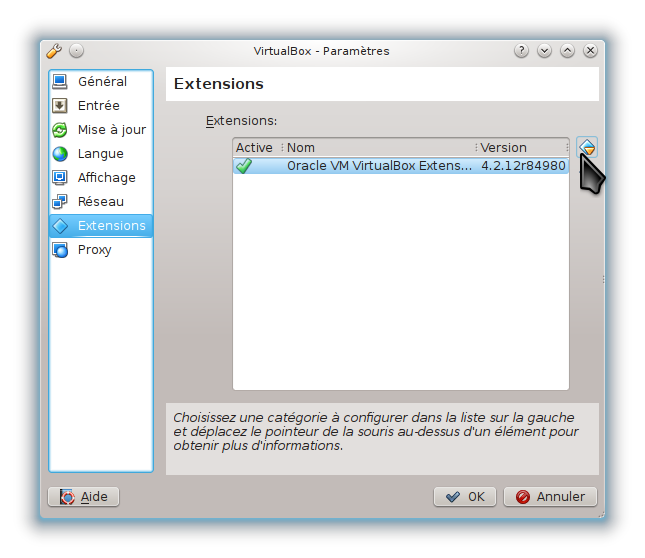Click the screen icon beside Affichage
The height and width of the screenshot is (558, 645).
pos(60,178)
